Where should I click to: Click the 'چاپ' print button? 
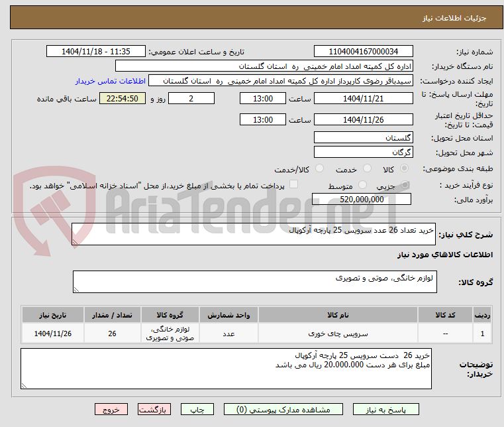tap(197, 409)
